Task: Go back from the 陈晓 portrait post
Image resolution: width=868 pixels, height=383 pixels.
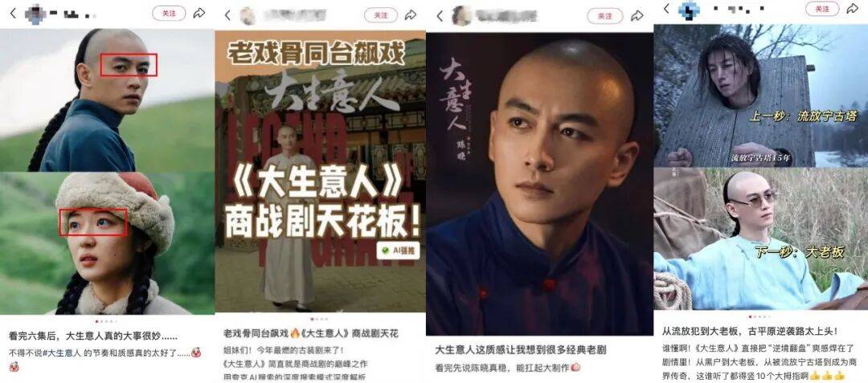Action: point(440,16)
